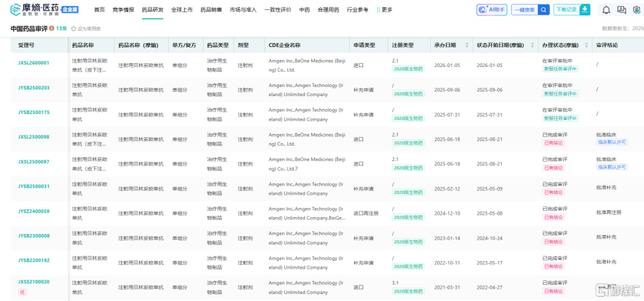Viewport: 644px width, 301px height.
Task: Click date 2021-03-31 in JXSS2100020 row
Action: coord(448,287)
